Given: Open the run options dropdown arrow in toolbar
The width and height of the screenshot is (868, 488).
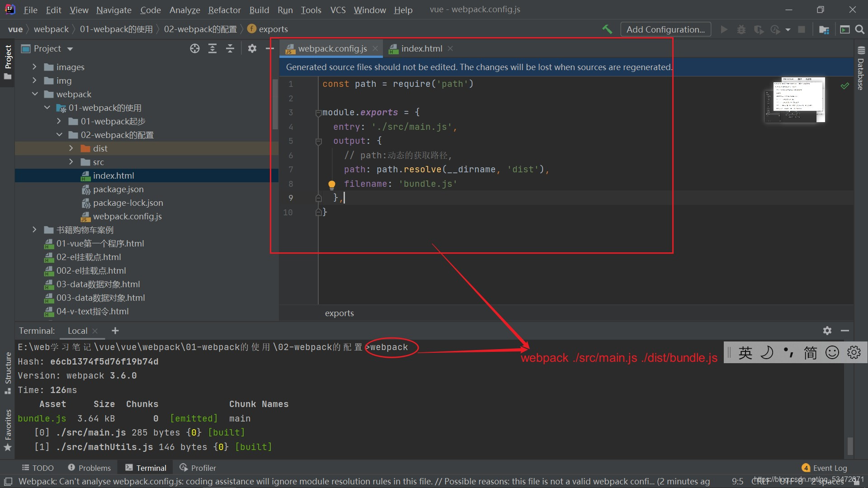Looking at the screenshot, I should click(x=788, y=30).
